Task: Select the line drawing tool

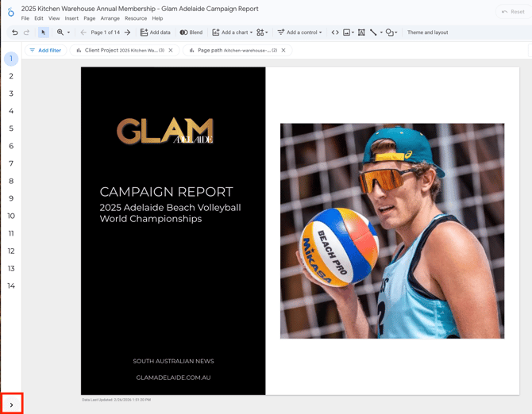Action: (373, 33)
